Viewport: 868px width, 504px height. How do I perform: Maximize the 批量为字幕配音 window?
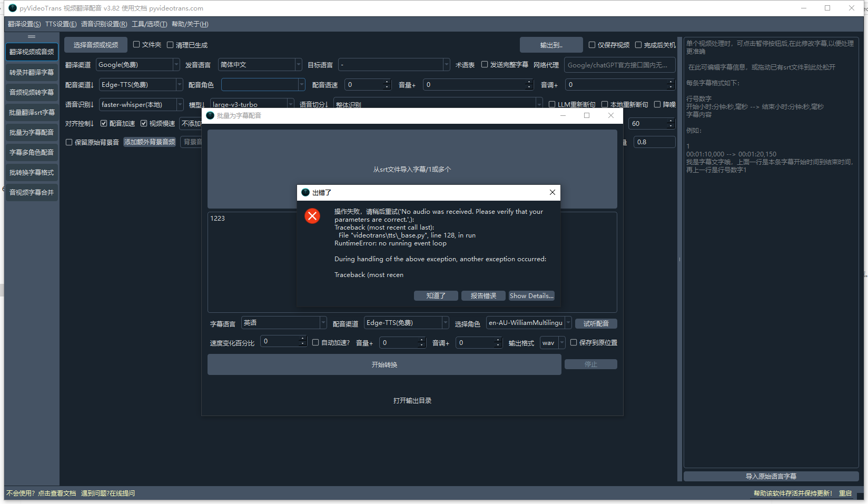point(586,115)
